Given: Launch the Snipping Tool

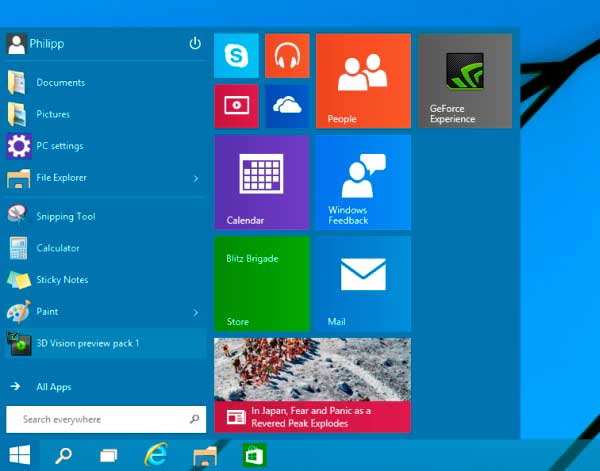Looking at the screenshot, I should [104, 216].
